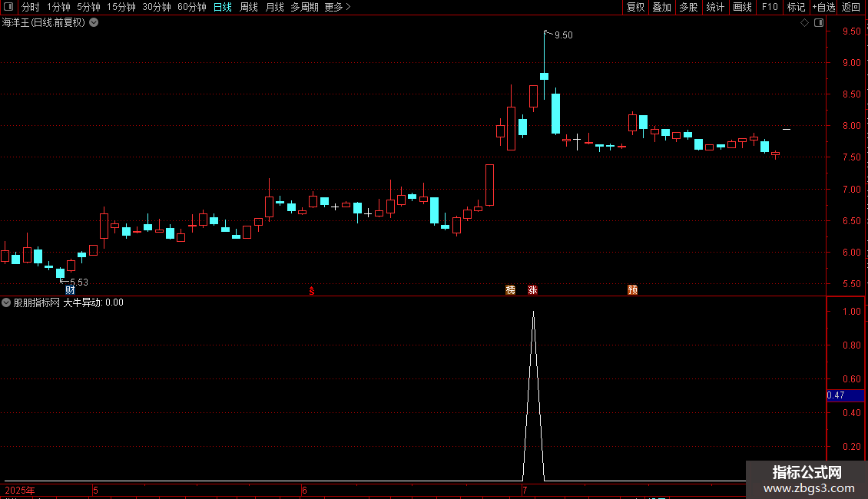The height and width of the screenshot is (499, 868).
Task: Select the 5分钟 period
Action: point(88,7)
